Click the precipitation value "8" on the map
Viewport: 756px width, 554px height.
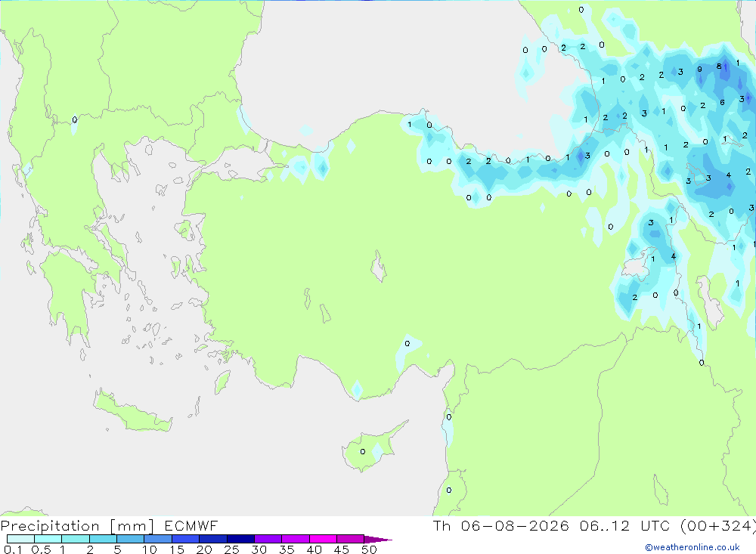719,66
